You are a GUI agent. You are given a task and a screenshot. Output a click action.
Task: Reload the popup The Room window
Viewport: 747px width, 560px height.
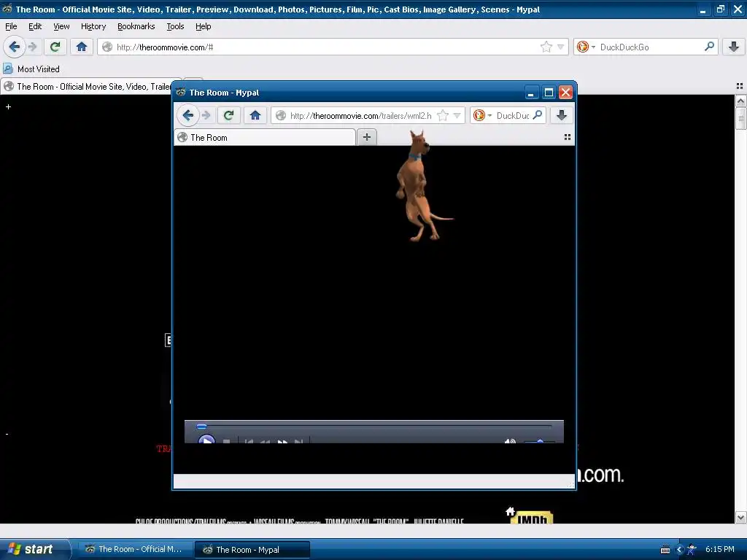[228, 115]
